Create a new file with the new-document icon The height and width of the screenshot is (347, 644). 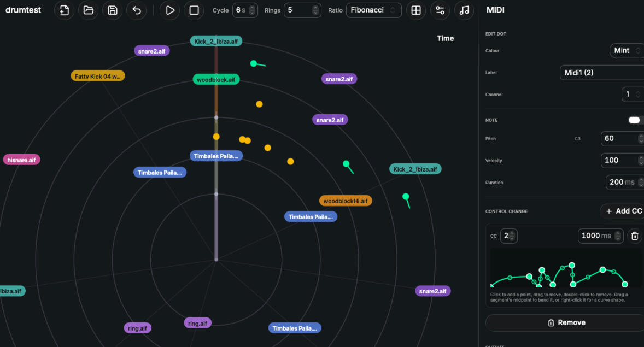64,10
